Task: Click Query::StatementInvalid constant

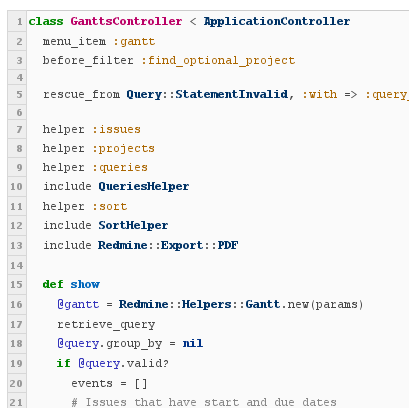Action: [x=207, y=94]
